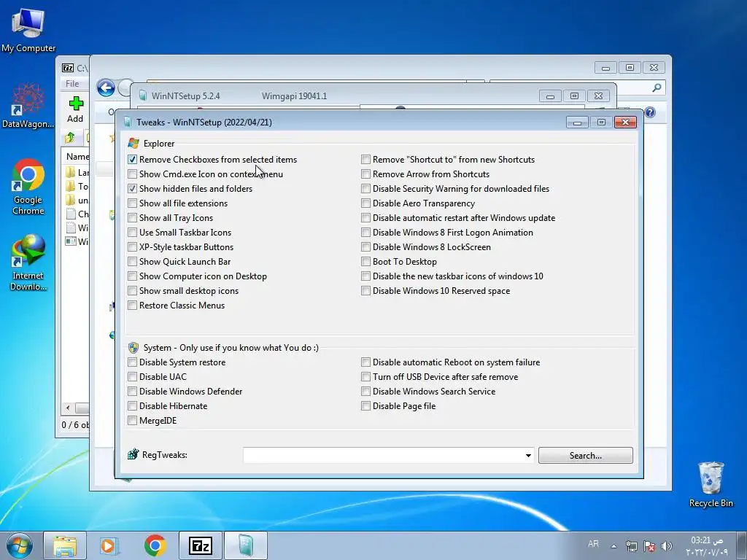
Task: Select the Recycle Bin desktop icon
Action: [x=711, y=485]
